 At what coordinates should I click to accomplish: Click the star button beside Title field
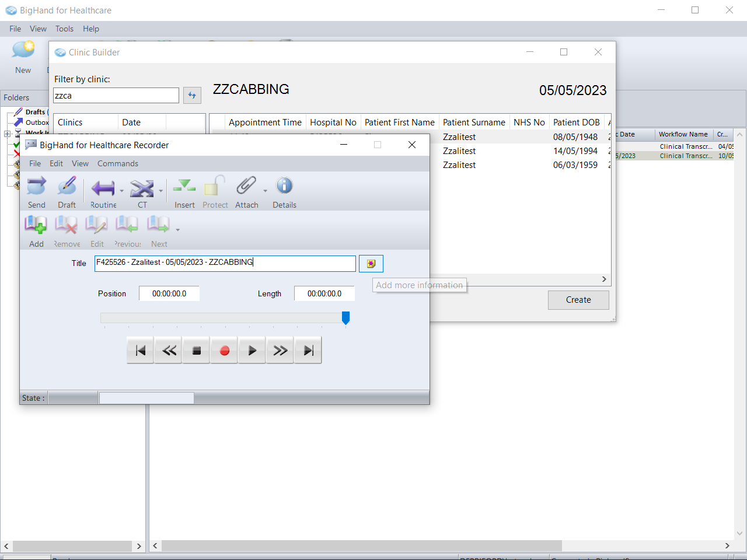click(x=371, y=264)
